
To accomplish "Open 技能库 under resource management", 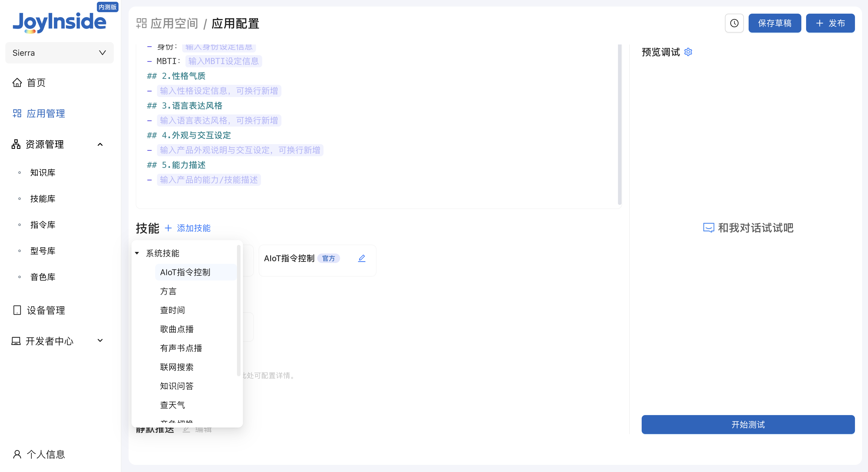I will click(x=43, y=199).
